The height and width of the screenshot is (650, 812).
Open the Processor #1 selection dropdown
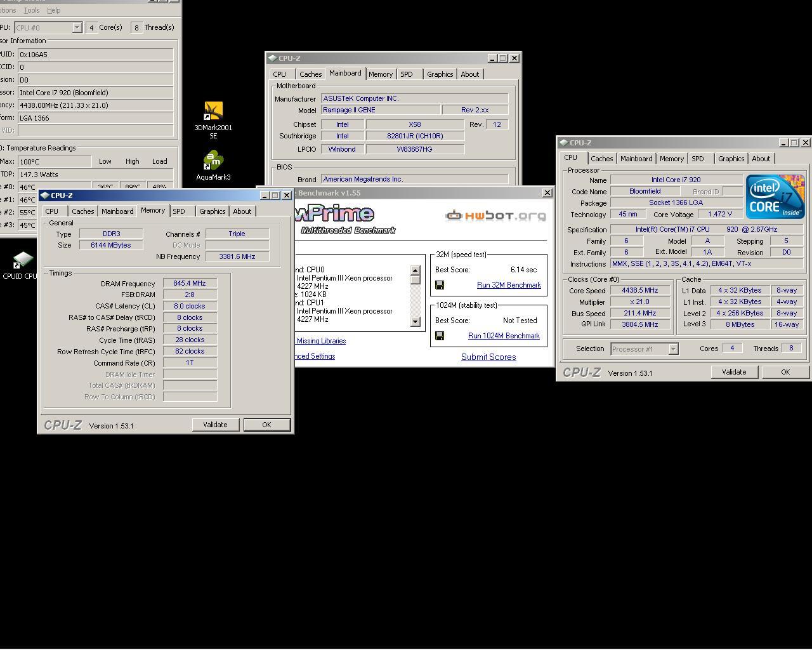click(673, 348)
